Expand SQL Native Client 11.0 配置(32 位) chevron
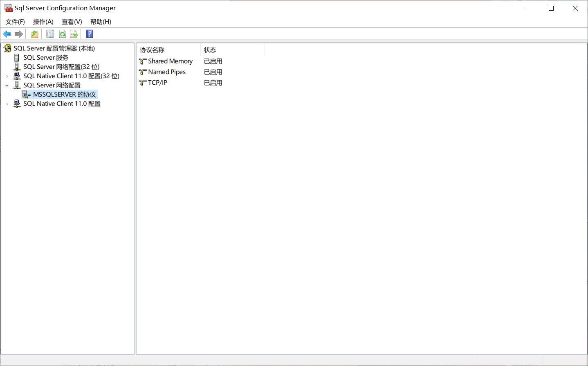 click(x=7, y=77)
